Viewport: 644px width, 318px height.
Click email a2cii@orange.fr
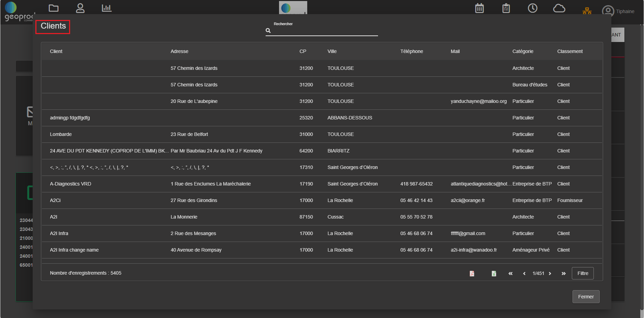[x=468, y=200]
